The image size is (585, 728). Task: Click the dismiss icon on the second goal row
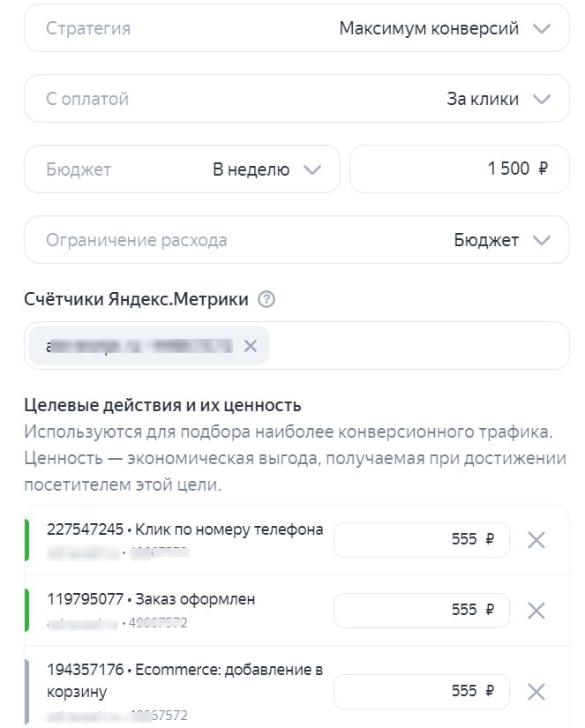(x=537, y=610)
